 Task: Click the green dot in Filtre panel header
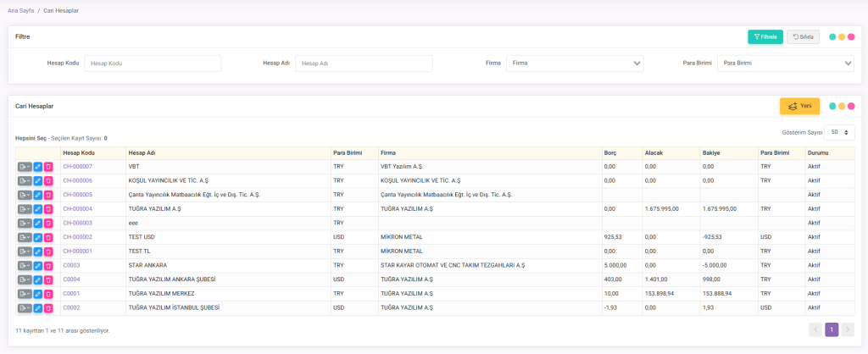tap(832, 37)
